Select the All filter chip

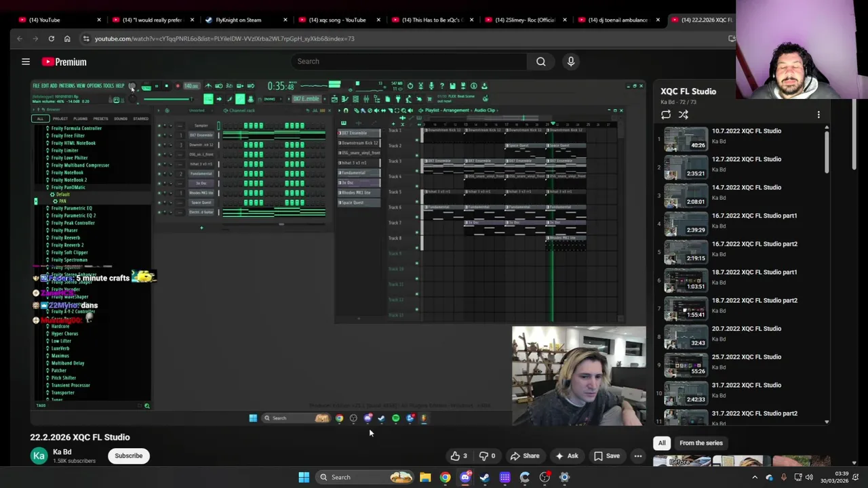click(662, 443)
